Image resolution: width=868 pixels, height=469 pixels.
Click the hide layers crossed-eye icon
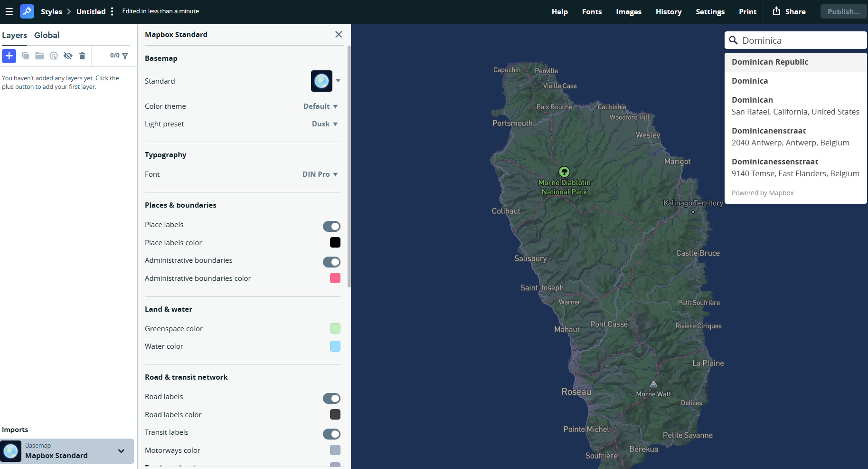click(x=68, y=56)
